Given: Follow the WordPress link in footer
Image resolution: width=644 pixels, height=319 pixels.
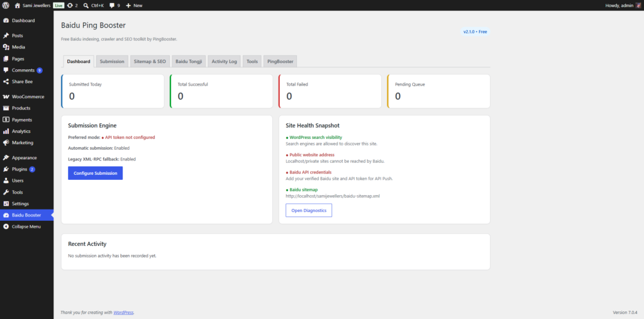Looking at the screenshot, I should pos(124,313).
